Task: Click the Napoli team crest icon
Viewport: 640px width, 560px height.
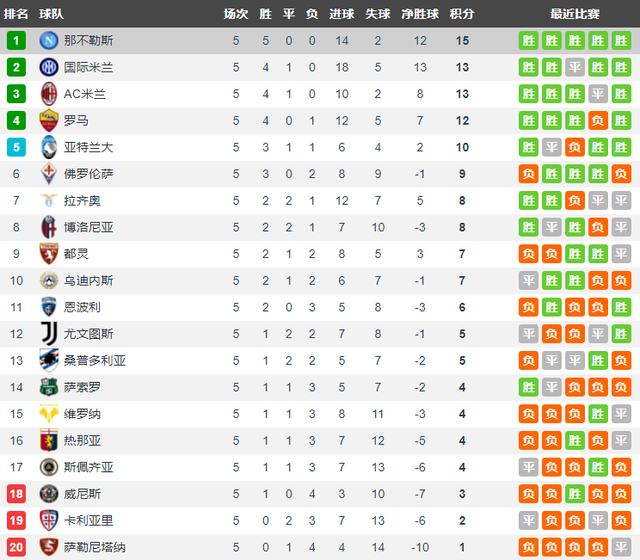Action: click(x=49, y=40)
